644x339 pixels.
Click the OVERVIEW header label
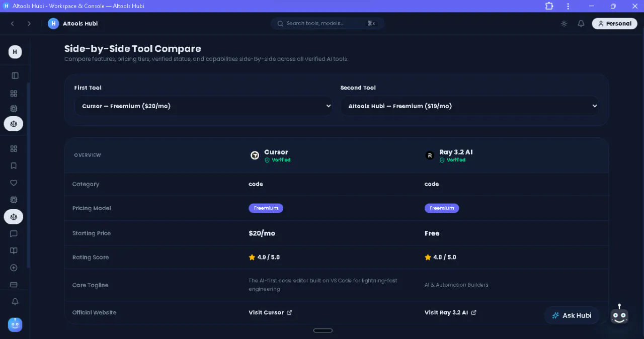88,155
